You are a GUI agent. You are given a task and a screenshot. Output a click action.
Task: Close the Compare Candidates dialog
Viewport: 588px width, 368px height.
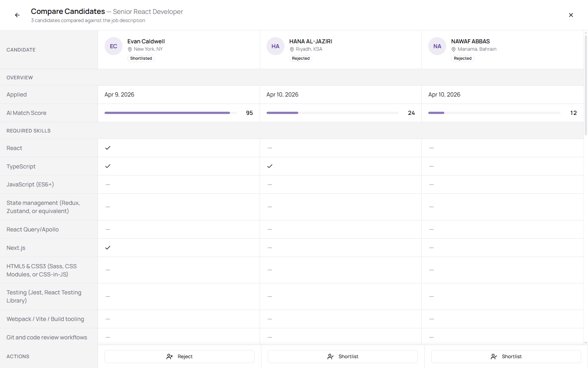[571, 15]
